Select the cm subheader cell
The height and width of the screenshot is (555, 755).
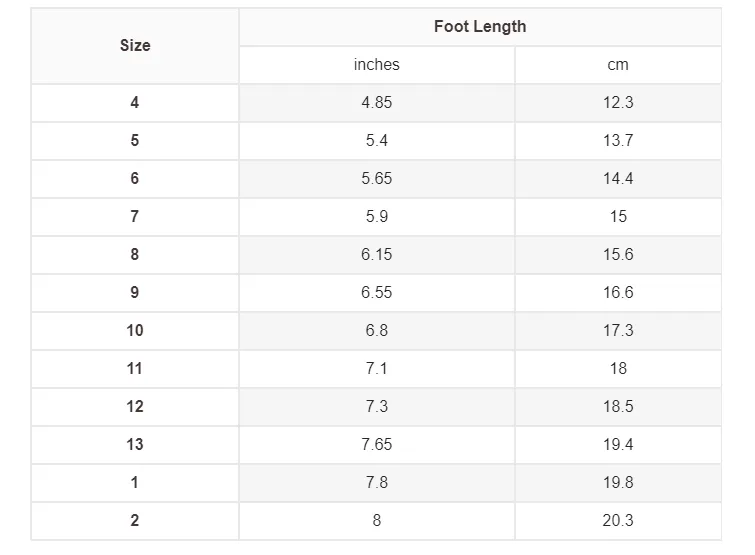618,65
